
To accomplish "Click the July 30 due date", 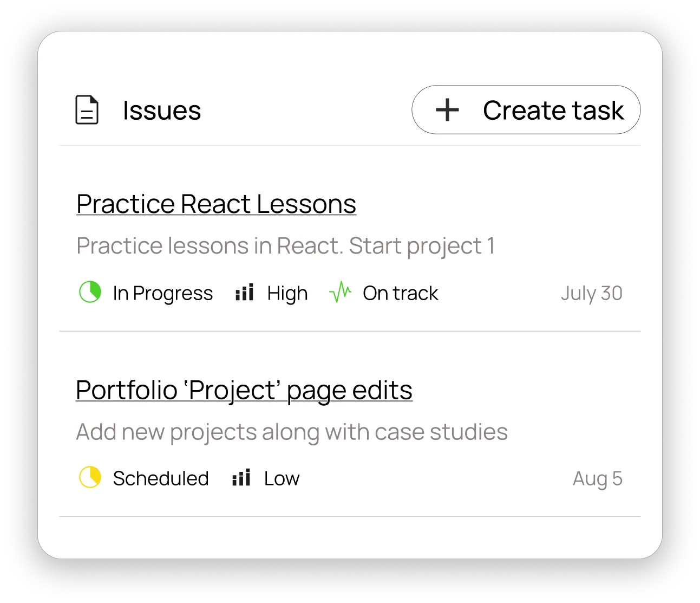I will pyautogui.click(x=592, y=293).
